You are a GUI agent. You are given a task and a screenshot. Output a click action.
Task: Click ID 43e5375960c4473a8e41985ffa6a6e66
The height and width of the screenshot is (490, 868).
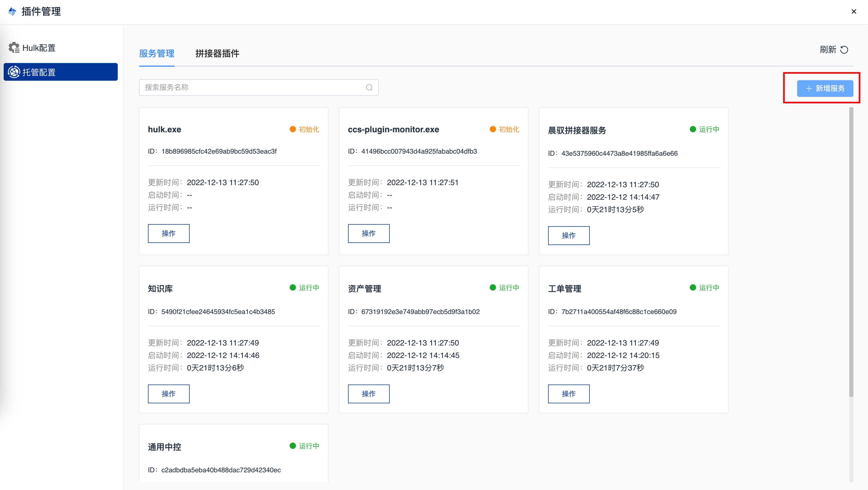coord(620,153)
